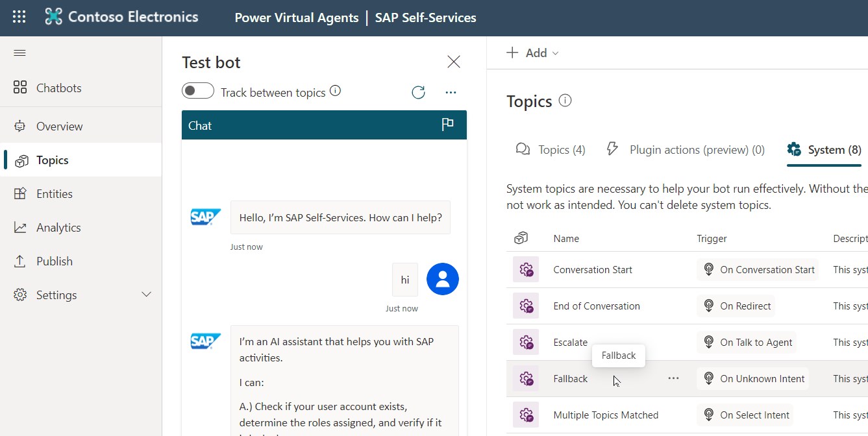Screen dimensions: 868x436
Task: Click the Contoso Electronics logo icon
Action: [x=53, y=18]
